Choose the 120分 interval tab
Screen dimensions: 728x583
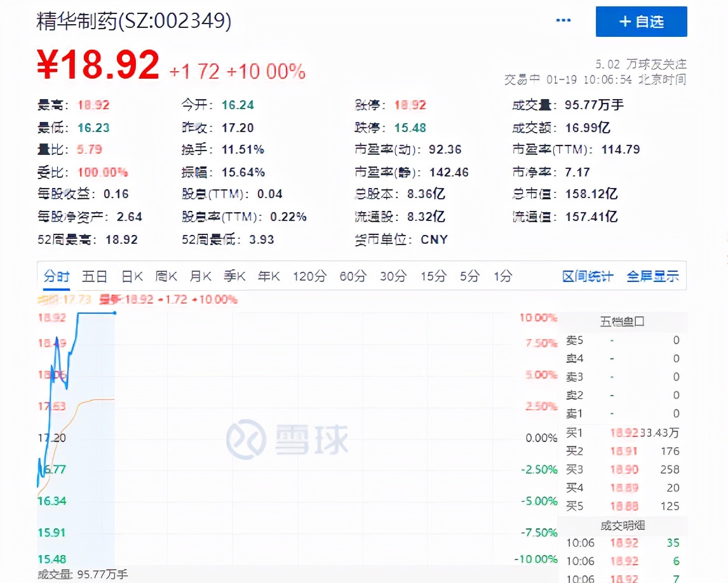(309, 276)
